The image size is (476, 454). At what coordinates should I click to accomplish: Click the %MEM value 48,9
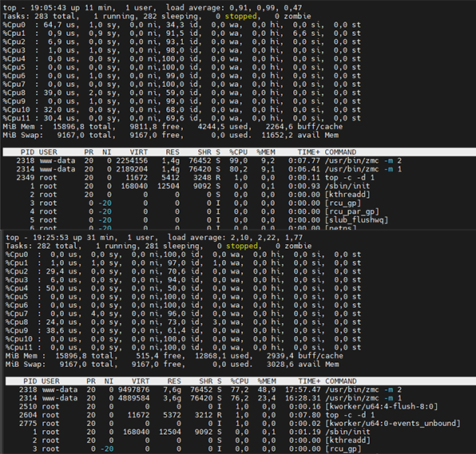coord(267,389)
